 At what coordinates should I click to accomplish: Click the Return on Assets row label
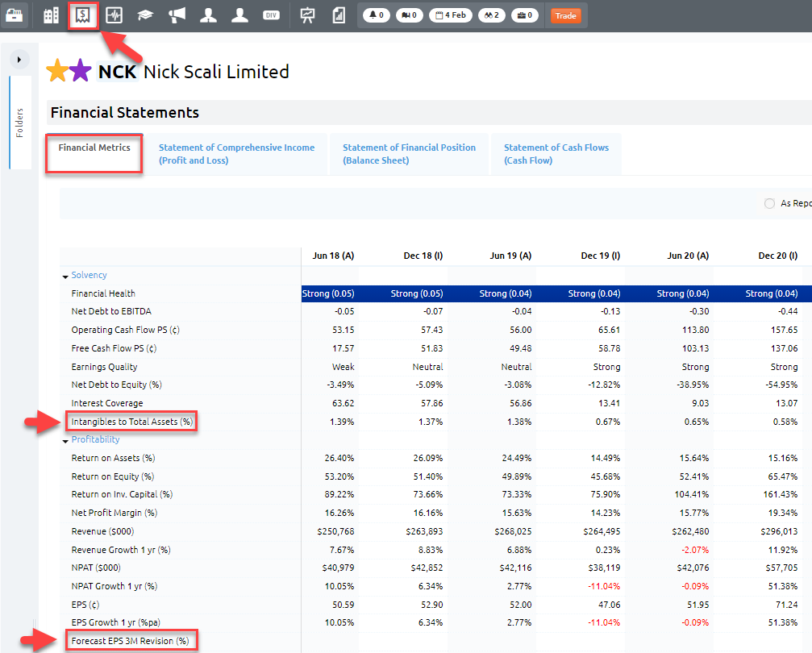point(113,458)
